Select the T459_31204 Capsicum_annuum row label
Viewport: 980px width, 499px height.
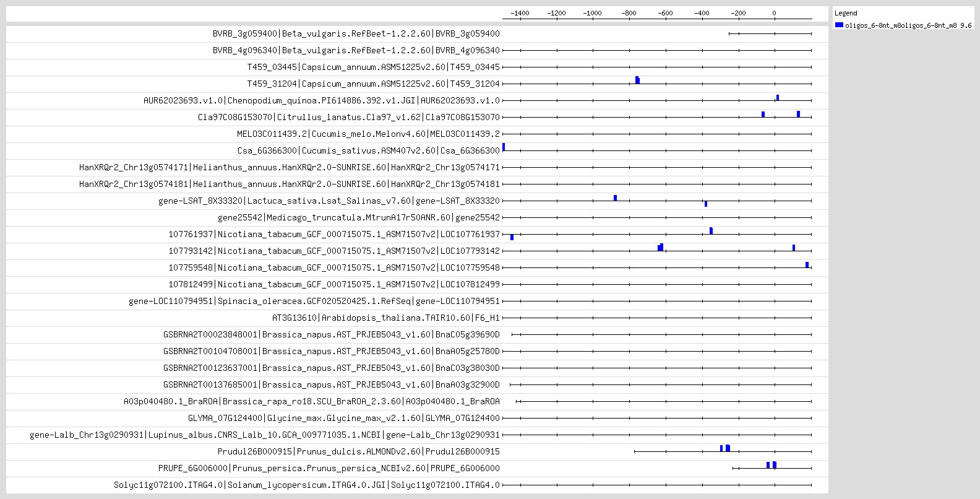[374, 84]
